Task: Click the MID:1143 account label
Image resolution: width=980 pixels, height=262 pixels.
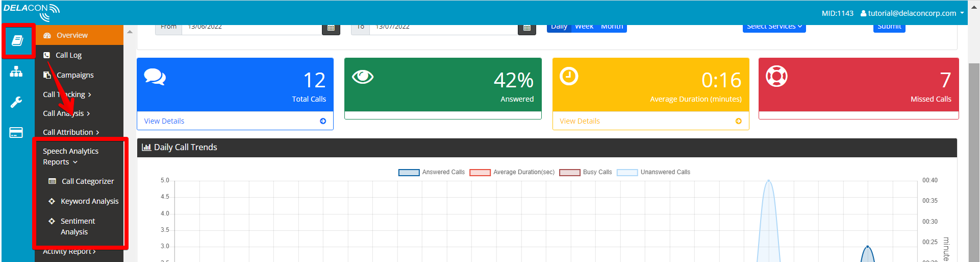Action: coord(838,13)
